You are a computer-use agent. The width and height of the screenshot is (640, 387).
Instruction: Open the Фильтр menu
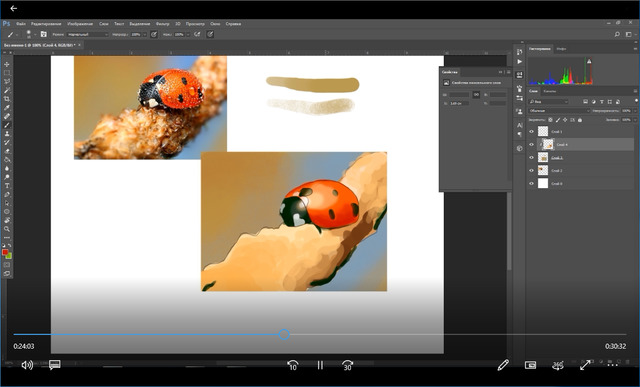click(x=162, y=24)
